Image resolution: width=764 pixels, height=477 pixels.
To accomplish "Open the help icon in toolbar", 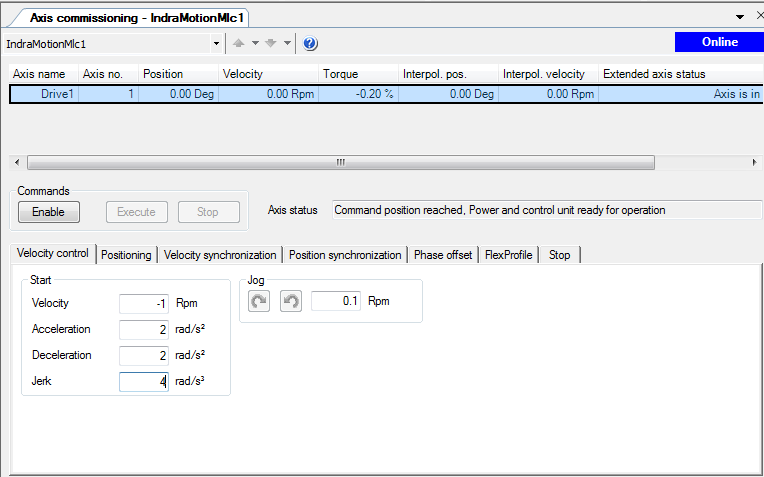I will click(x=310, y=43).
